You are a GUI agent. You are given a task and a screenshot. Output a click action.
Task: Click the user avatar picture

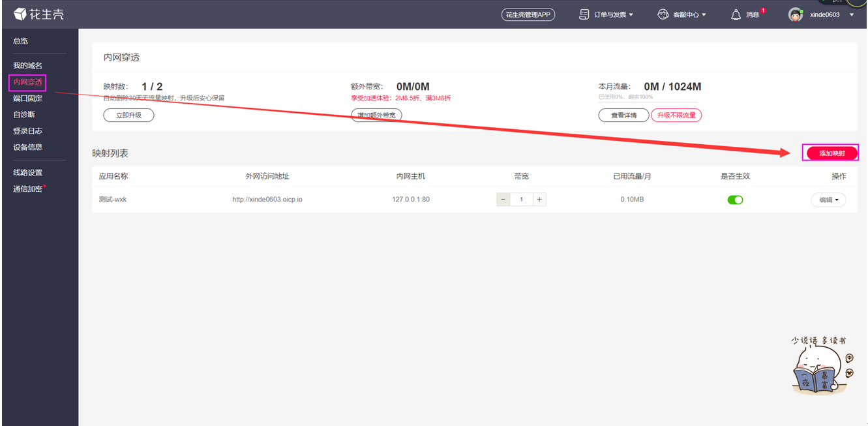(x=795, y=14)
